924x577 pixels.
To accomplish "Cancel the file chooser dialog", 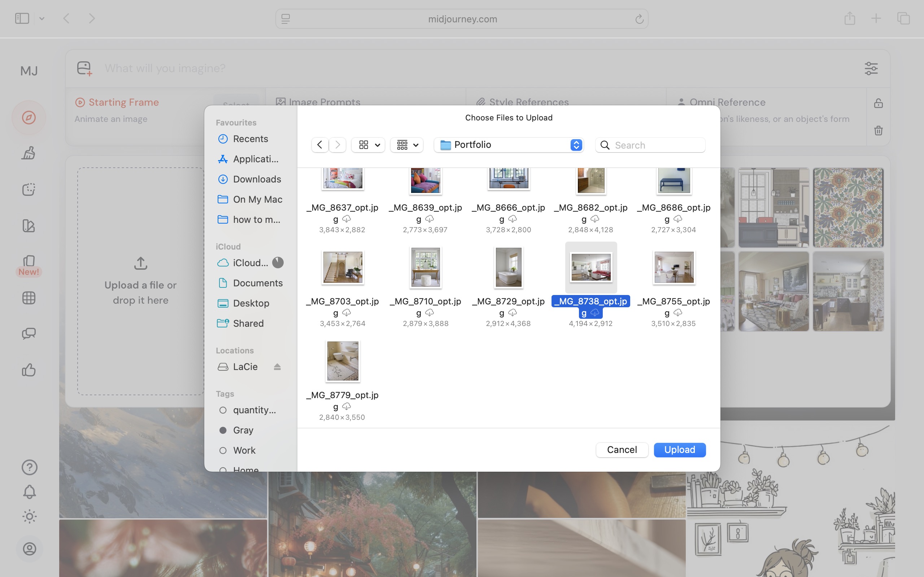I will point(622,450).
